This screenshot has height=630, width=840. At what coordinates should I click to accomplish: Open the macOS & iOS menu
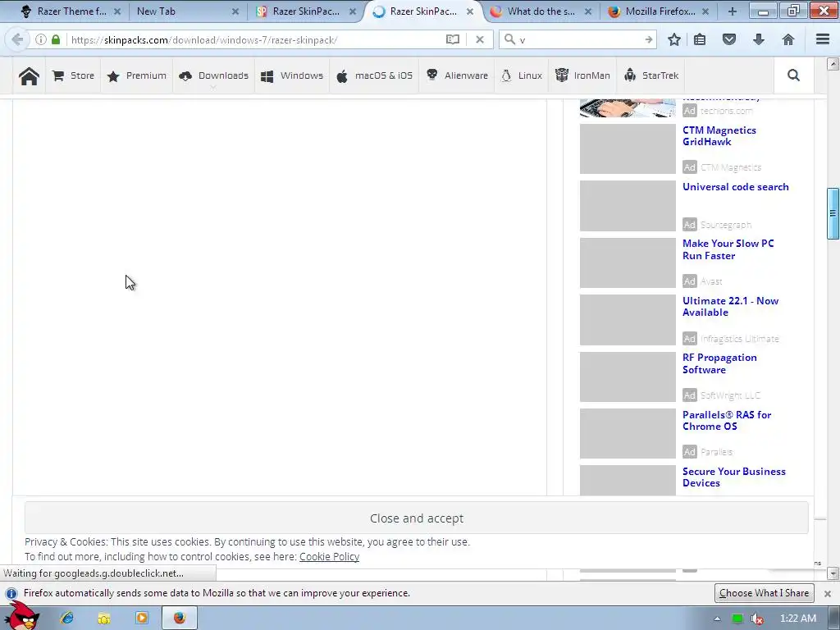(374, 75)
